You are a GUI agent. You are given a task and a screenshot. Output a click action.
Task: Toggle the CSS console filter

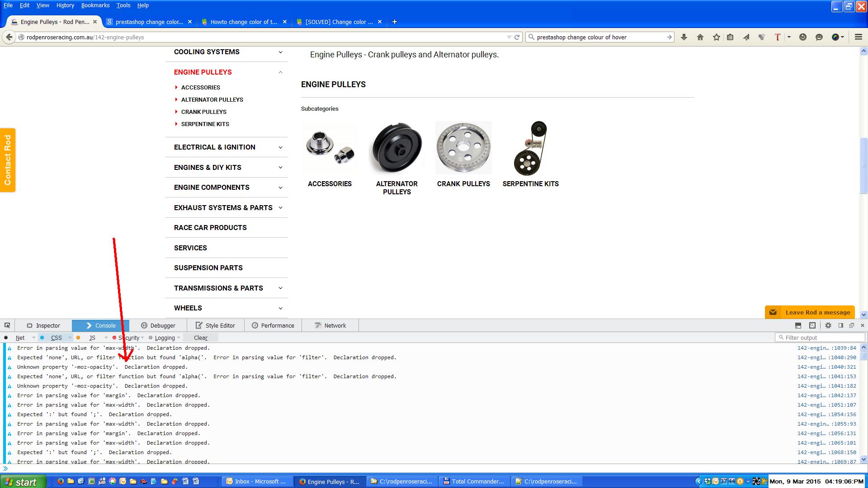[56, 338]
